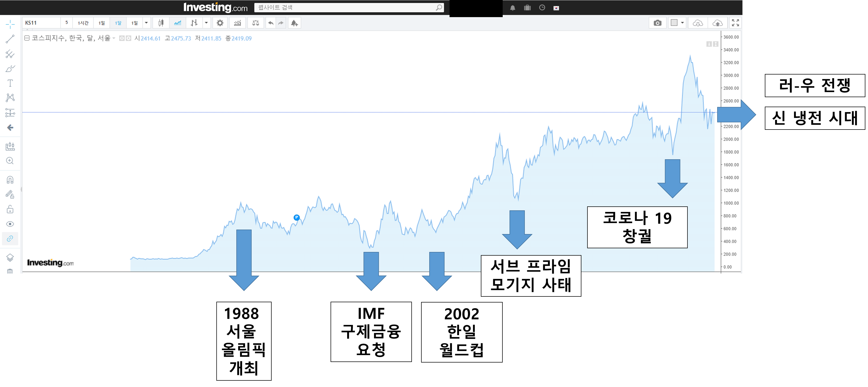Toggle magnet snapping mode

point(10,180)
